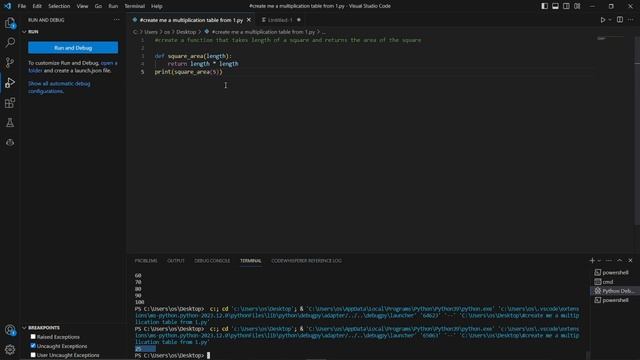Switch to the PROBLEMS panel tab
640x360 pixels.
[146, 260]
